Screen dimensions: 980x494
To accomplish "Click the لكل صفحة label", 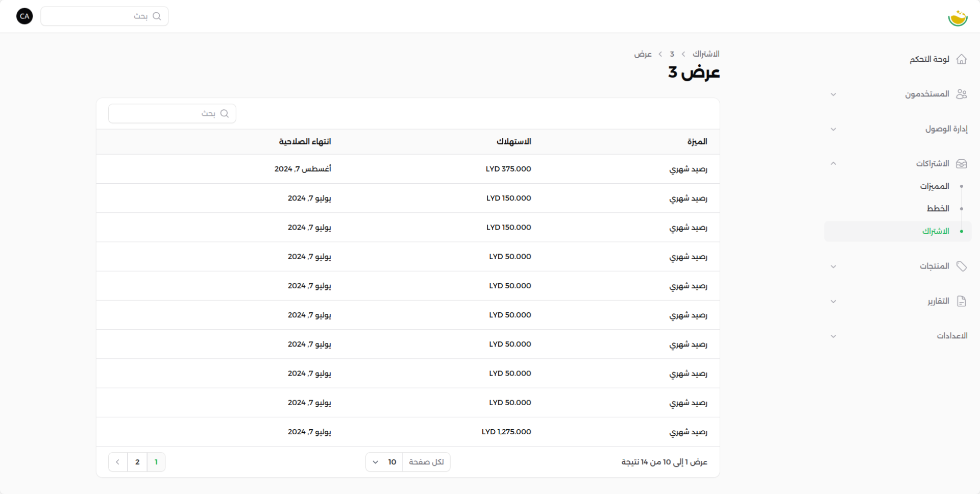I will coord(426,462).
